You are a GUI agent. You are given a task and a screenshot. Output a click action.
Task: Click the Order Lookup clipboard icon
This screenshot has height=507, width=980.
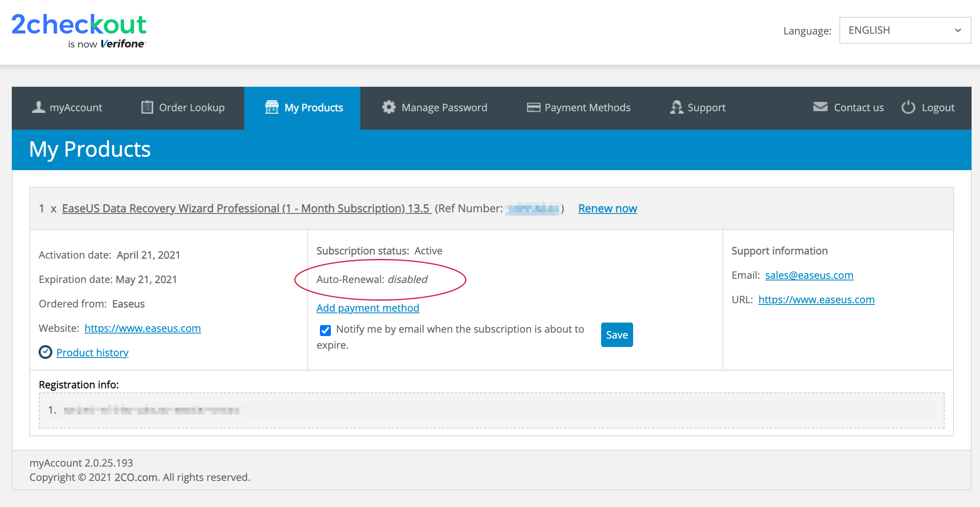[x=147, y=107]
